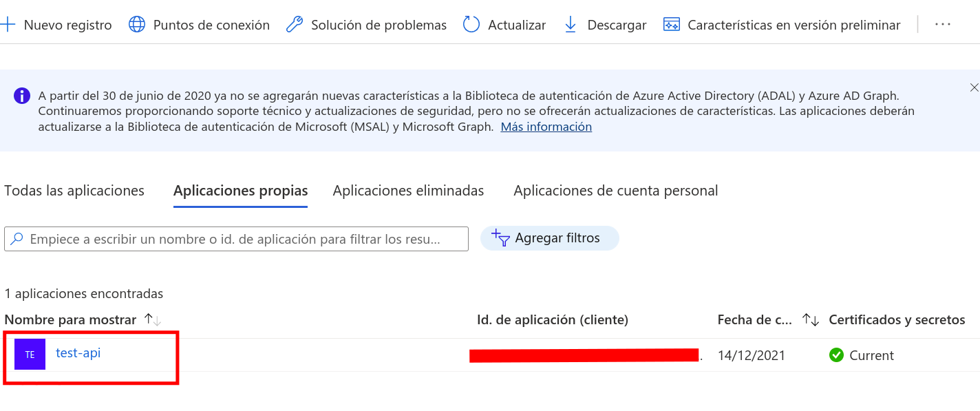Click the circular Actualizar refresh icon
This screenshot has width=980, height=411.
pos(471,25)
